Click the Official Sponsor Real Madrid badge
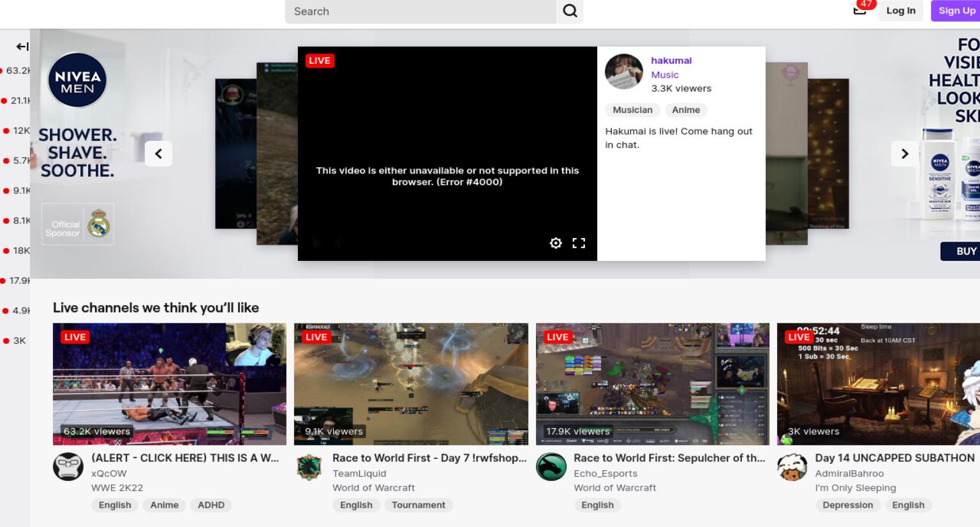This screenshot has height=527, width=980. [78, 224]
